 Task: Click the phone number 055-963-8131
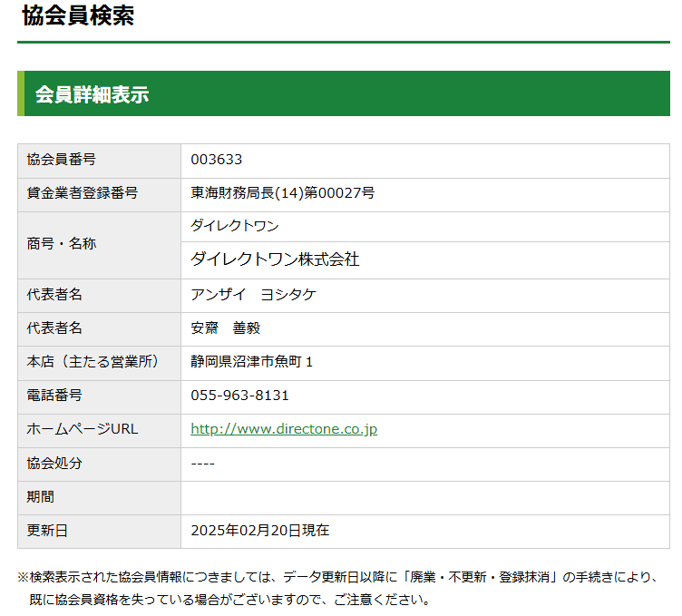239,396
